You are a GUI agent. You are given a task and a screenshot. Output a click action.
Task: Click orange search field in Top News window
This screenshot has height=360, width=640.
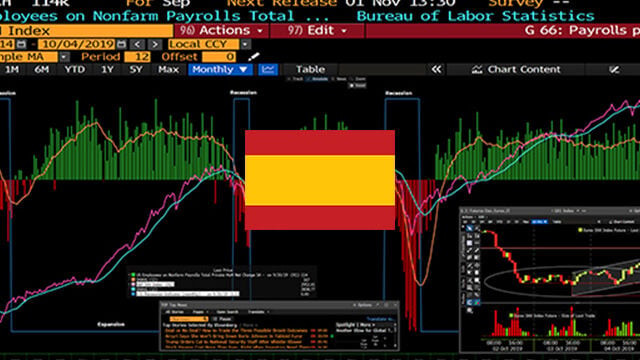[189, 319]
